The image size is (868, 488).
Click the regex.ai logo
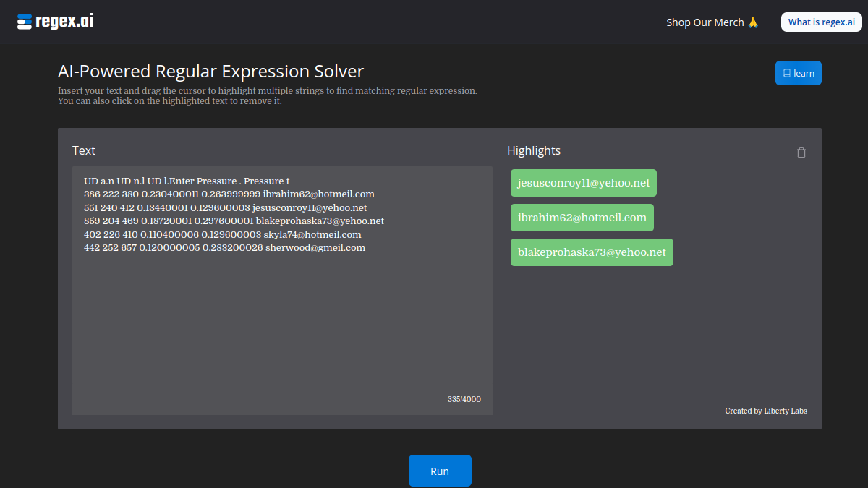(56, 22)
